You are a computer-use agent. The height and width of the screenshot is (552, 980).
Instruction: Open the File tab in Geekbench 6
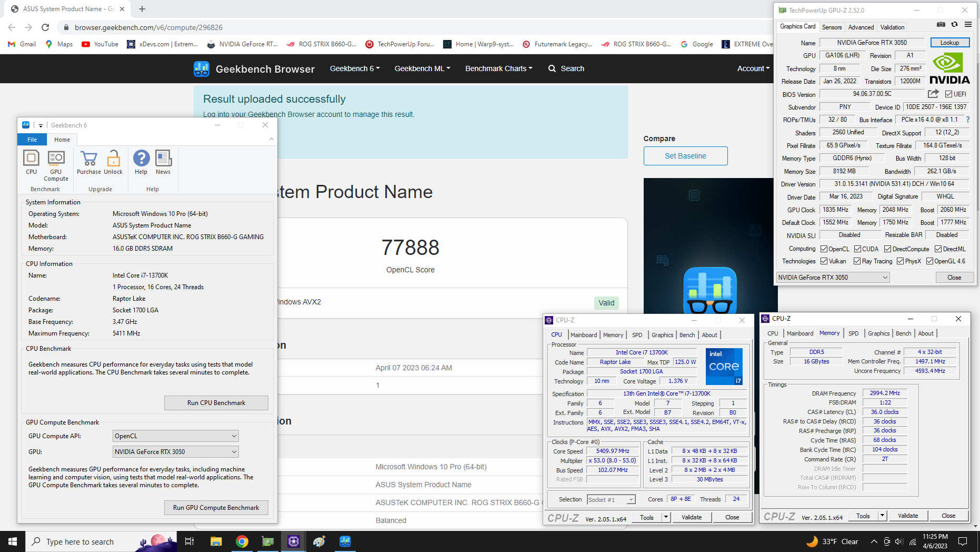pos(32,140)
